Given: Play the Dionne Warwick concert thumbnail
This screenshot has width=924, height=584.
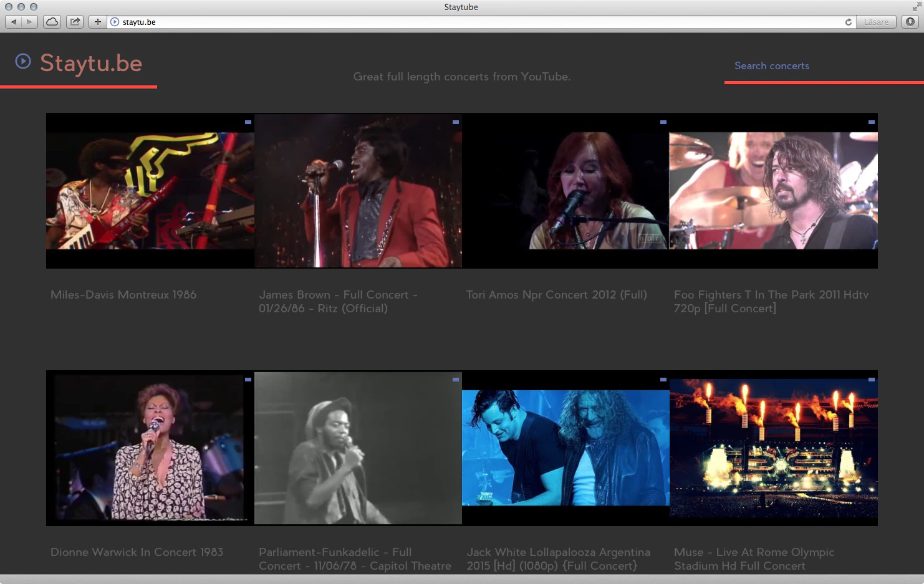Looking at the screenshot, I should pos(150,448).
